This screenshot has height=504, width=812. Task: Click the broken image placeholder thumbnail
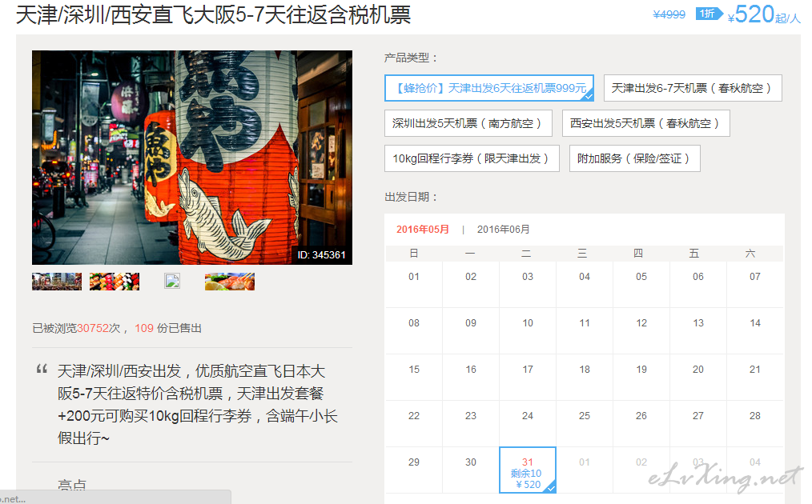172,281
